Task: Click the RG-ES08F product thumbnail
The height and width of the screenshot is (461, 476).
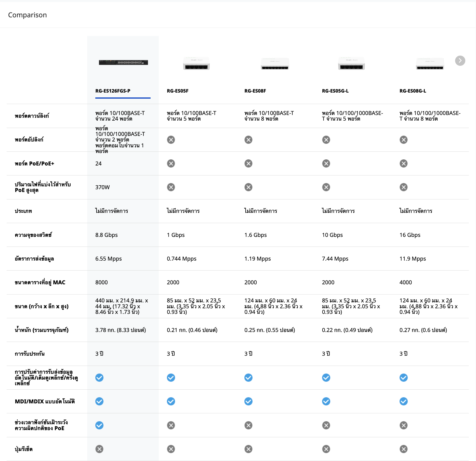Action: point(275,64)
